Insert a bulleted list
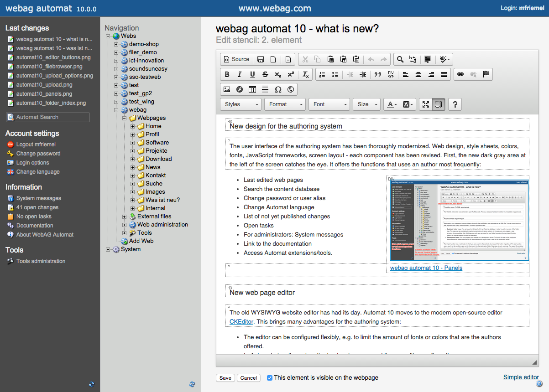This screenshot has height=392, width=549. click(335, 75)
